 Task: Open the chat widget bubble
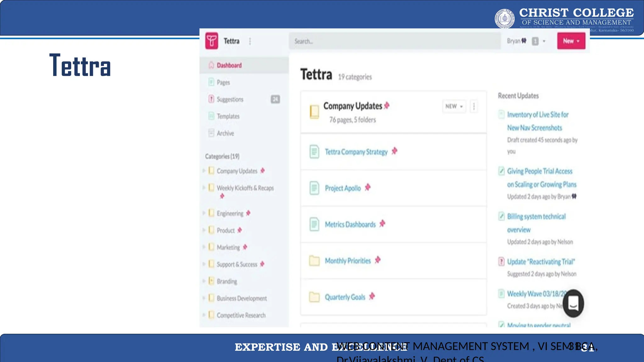(x=573, y=303)
